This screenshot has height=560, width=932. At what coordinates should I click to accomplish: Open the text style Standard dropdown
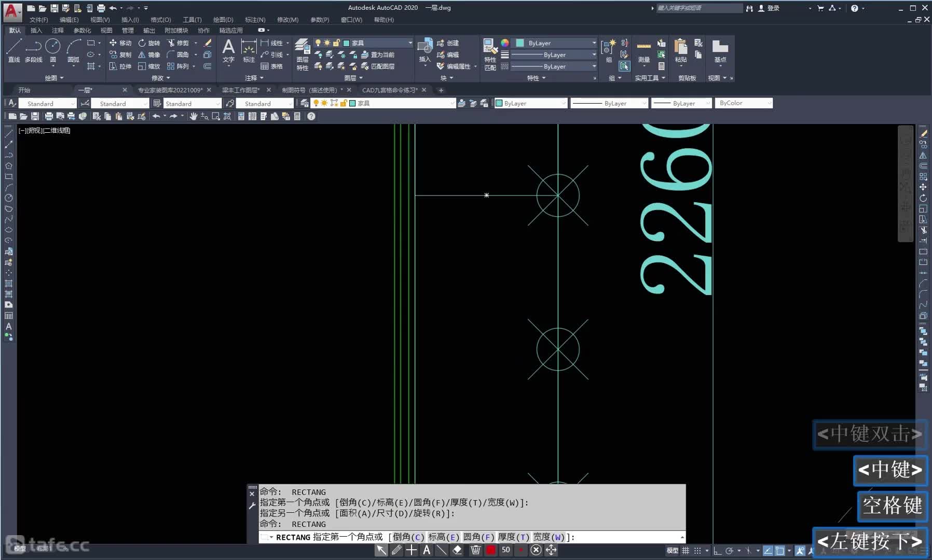pos(47,104)
